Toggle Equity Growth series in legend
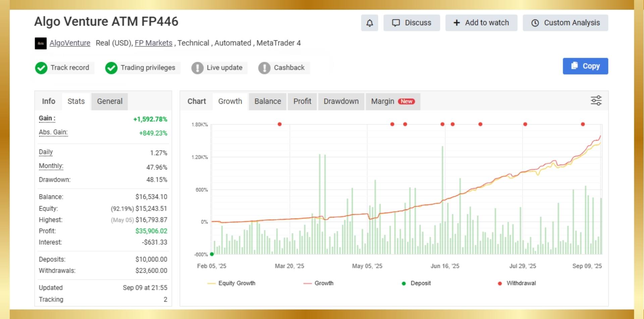The width and height of the screenshot is (644, 319). [x=231, y=283]
